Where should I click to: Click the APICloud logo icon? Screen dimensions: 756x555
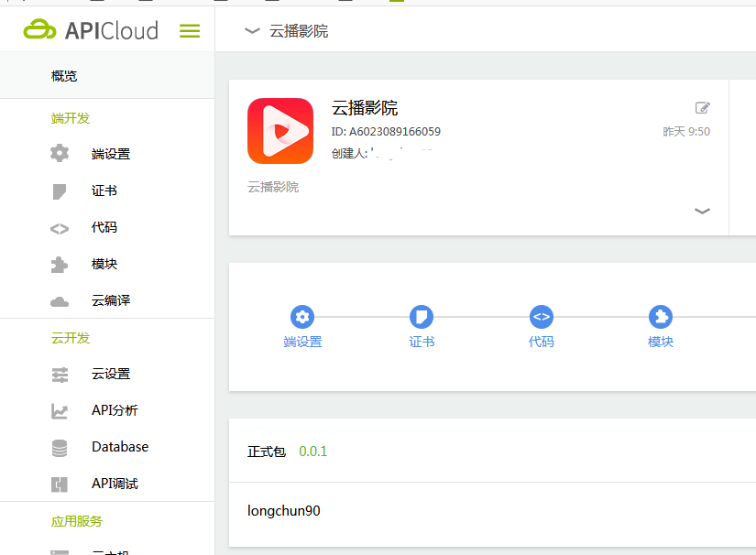point(39,30)
